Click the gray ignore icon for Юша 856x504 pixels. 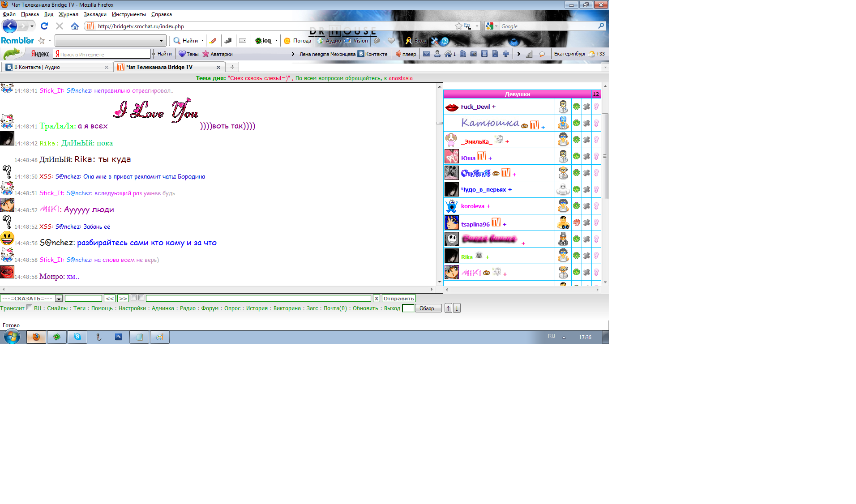click(586, 156)
